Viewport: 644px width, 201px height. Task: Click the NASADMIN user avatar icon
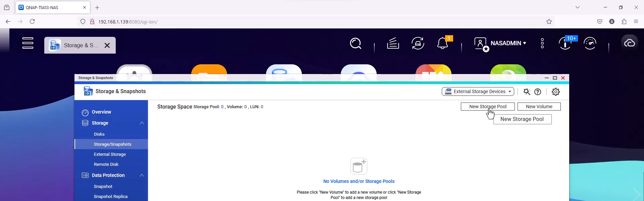(x=481, y=44)
